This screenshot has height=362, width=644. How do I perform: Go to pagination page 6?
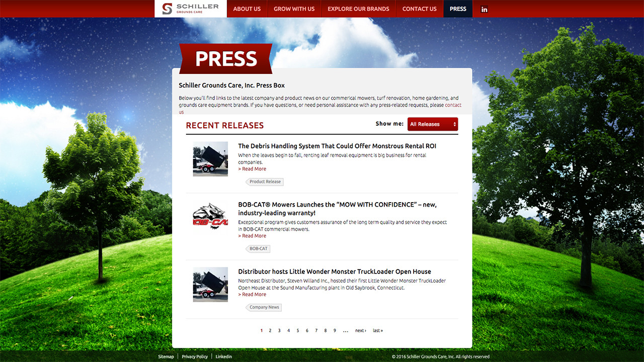tap(307, 331)
